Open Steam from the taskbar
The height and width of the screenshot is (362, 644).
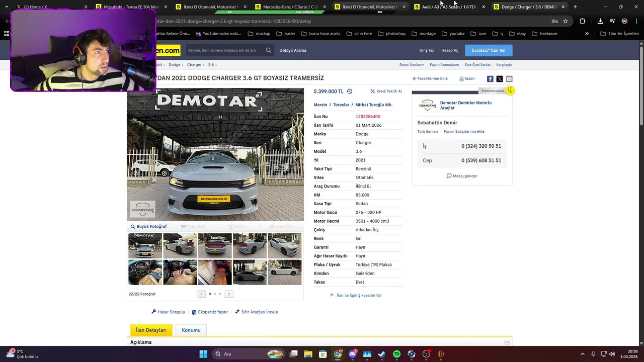point(382,354)
